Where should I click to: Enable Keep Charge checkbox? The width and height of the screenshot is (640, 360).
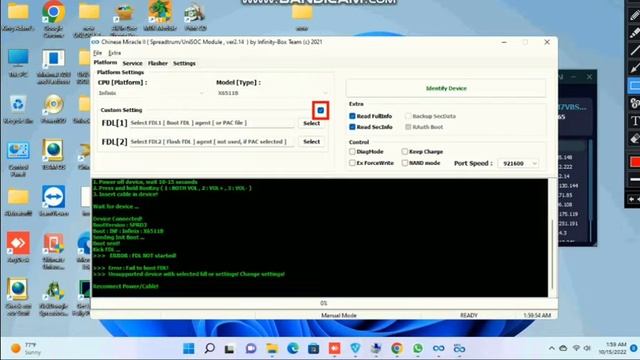[404, 151]
